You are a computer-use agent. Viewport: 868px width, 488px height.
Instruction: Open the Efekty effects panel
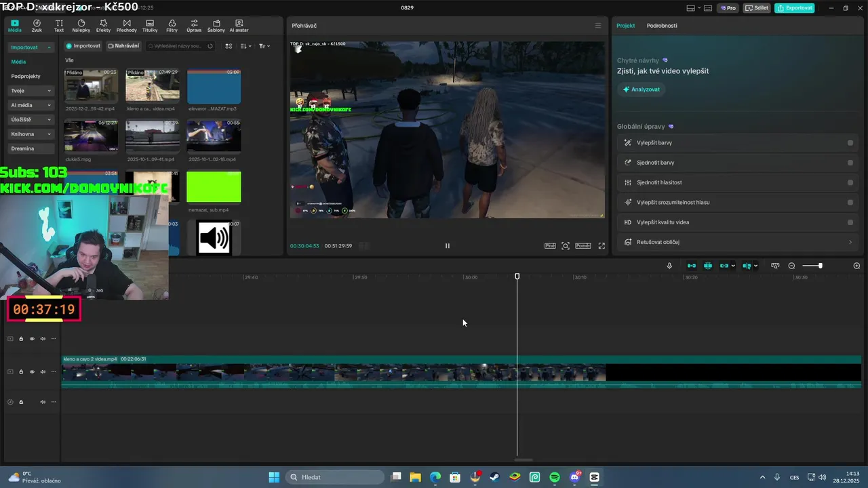(x=103, y=26)
